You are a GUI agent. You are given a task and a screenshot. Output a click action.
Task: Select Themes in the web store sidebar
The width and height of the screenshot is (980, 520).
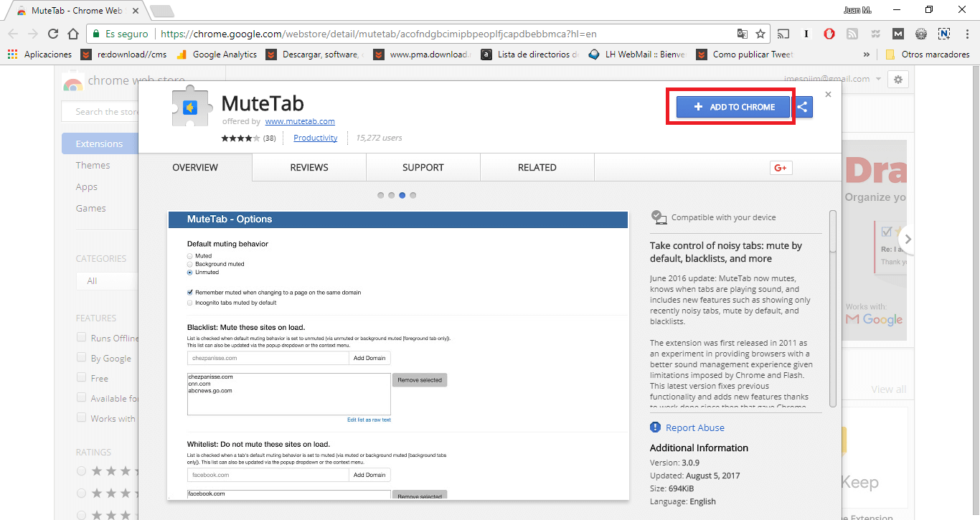(x=93, y=165)
